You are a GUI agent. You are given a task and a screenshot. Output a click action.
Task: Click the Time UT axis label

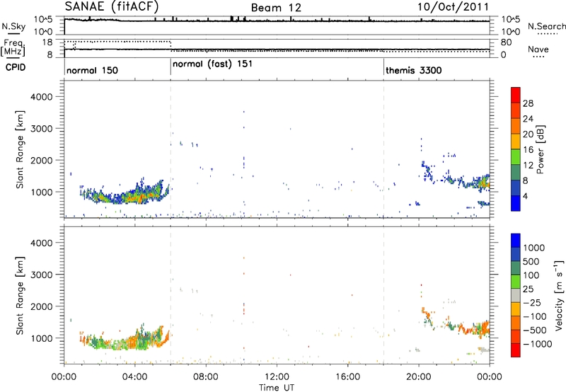tap(277, 387)
